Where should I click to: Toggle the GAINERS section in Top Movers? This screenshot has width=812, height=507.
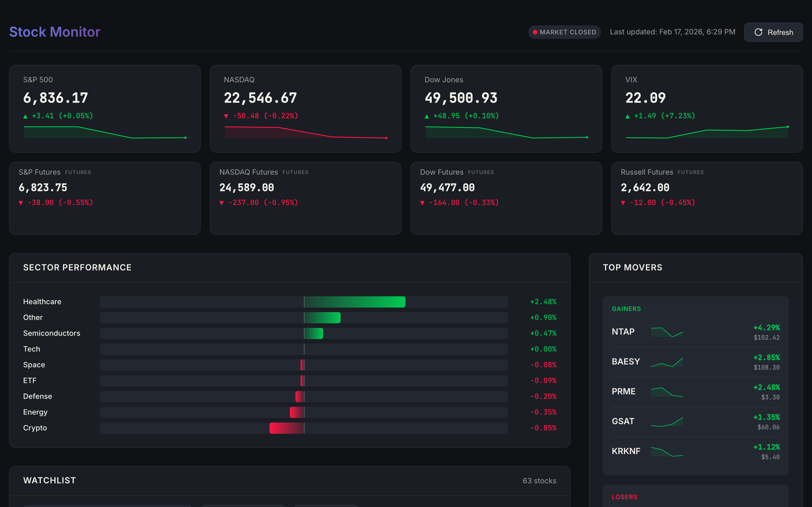(626, 308)
